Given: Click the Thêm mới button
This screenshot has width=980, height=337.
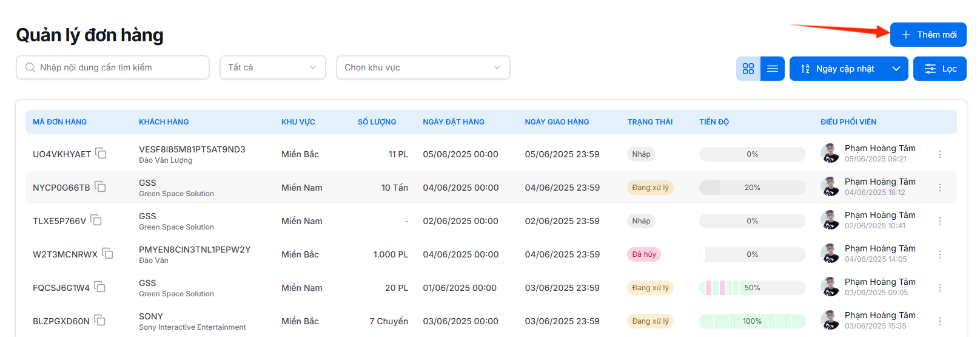Looking at the screenshot, I should click(928, 35).
